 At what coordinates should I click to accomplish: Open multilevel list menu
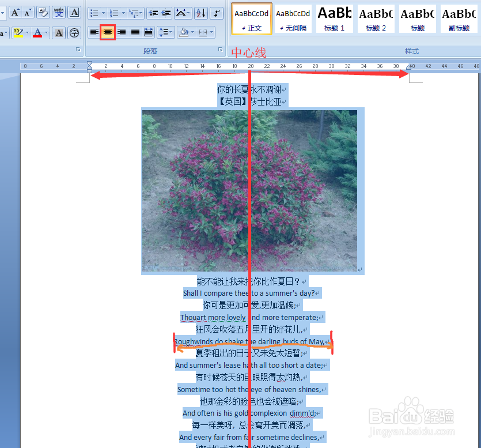135,13
